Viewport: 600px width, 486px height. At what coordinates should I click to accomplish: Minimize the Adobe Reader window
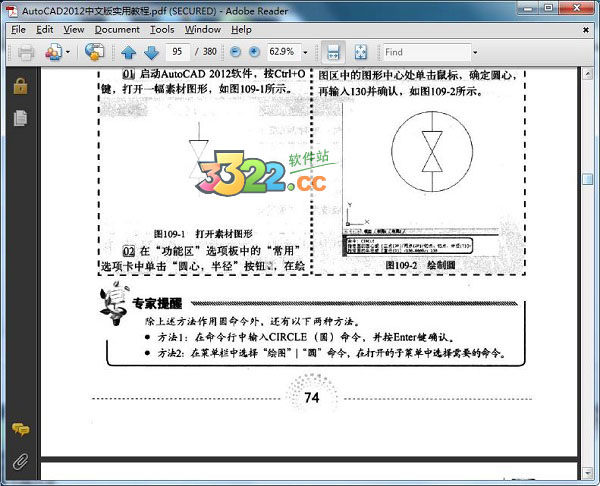528,8
